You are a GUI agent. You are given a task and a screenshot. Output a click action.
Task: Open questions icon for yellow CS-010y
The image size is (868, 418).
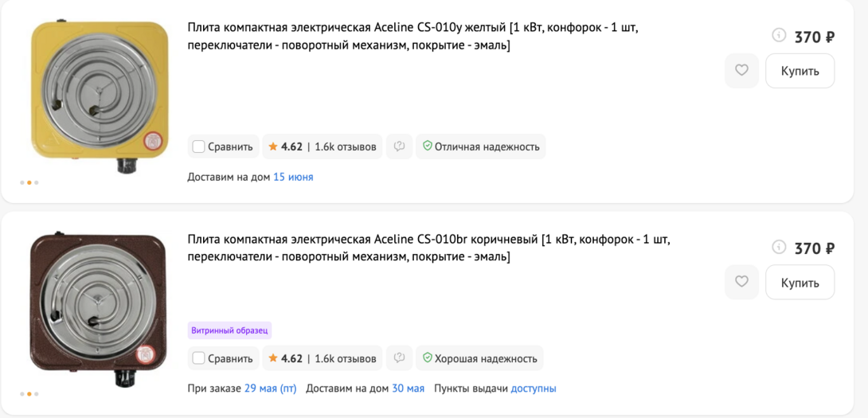399,146
